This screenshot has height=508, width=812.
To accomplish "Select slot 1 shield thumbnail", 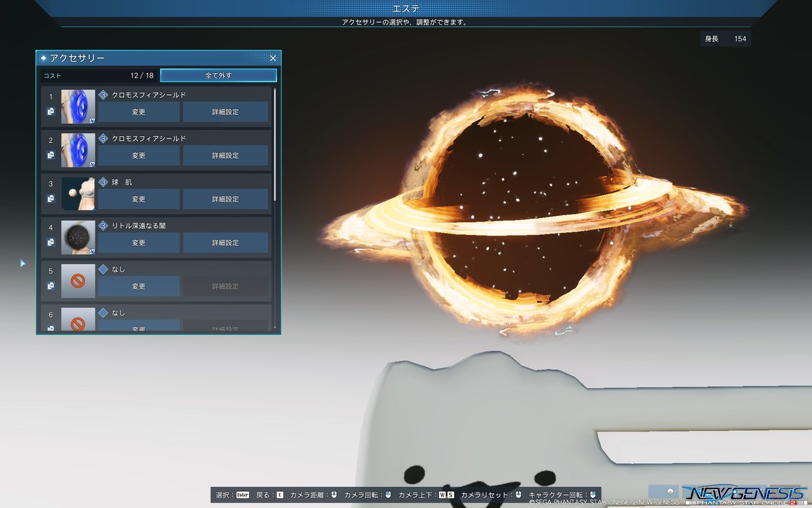I will point(78,107).
